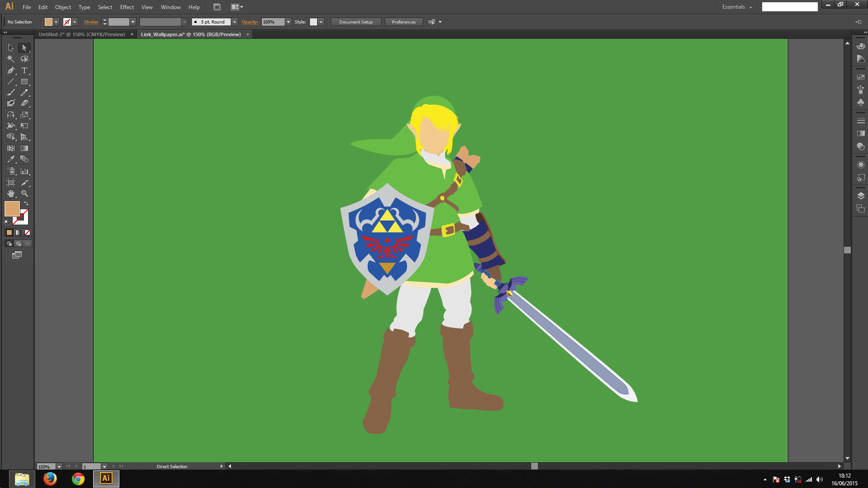Reset to default fill and stroke
Image resolution: width=868 pixels, height=488 pixels.
[7, 222]
